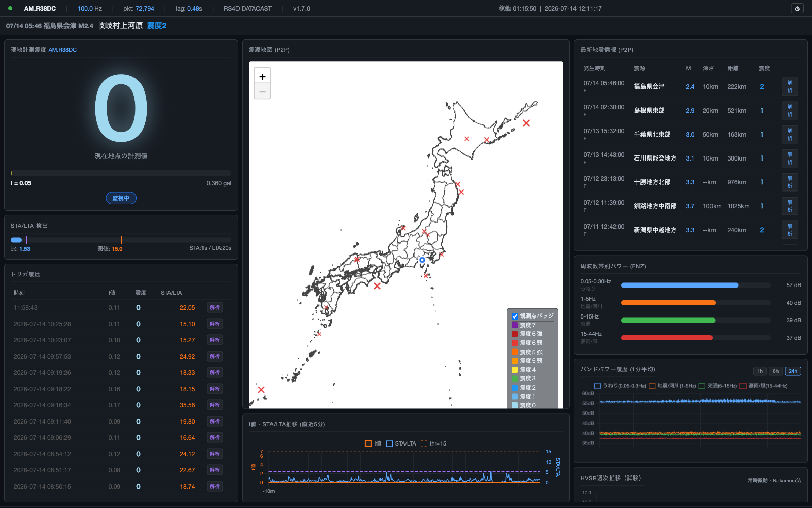Click the AM.R38DC station link
This screenshot has width=812, height=508.
tap(62, 50)
